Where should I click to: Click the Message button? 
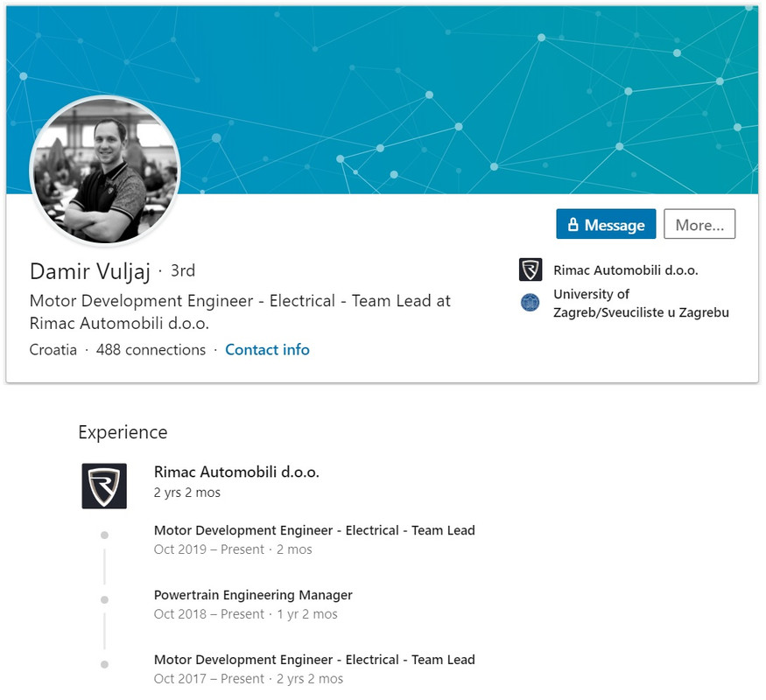[x=606, y=224]
